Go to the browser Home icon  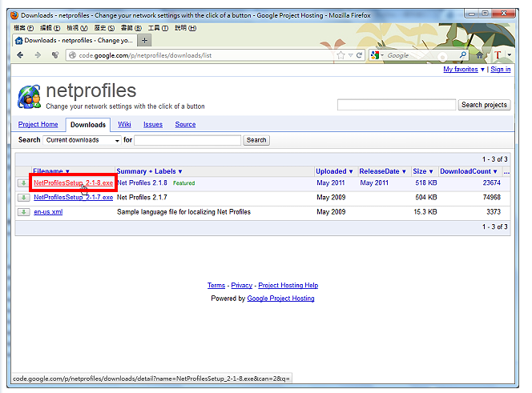[480, 55]
